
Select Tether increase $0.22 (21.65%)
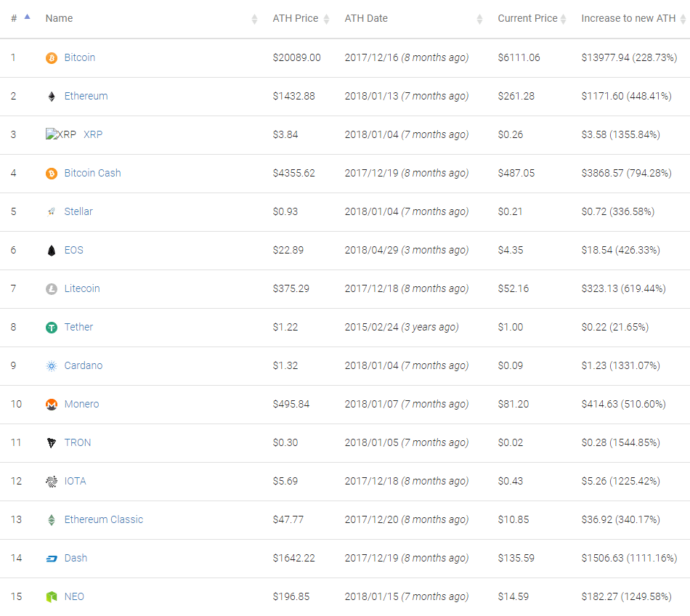(x=614, y=327)
